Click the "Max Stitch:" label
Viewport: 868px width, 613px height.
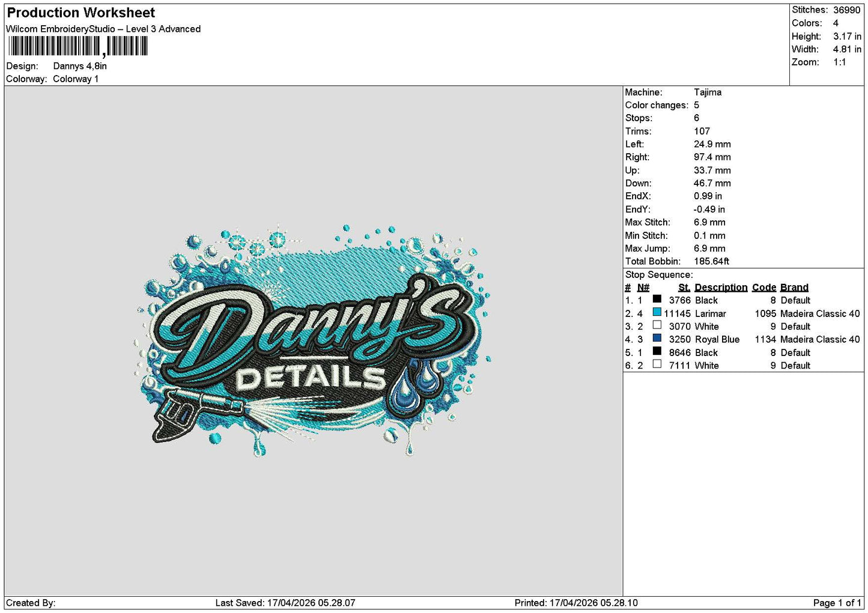coord(648,222)
